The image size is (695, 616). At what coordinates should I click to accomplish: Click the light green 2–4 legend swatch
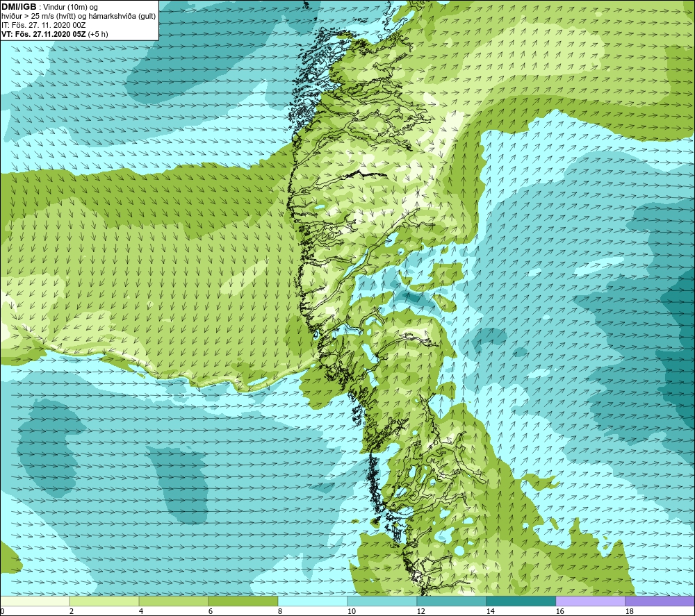104,601
